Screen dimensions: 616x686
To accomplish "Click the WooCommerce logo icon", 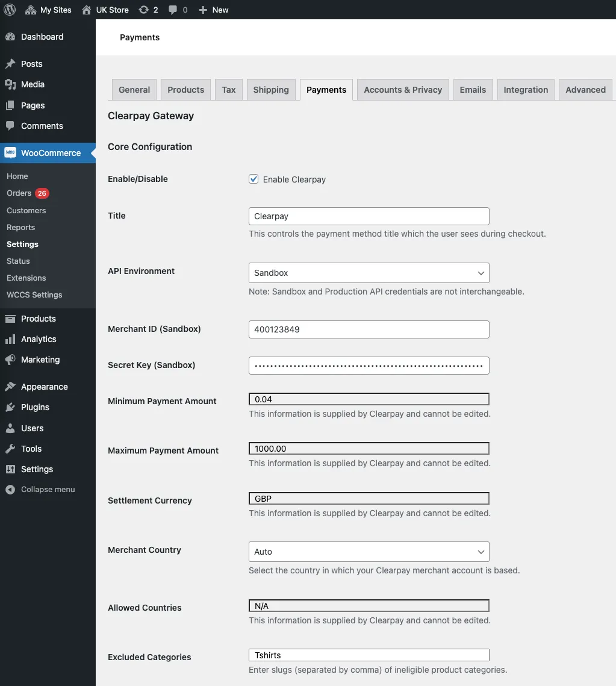I will coord(10,153).
